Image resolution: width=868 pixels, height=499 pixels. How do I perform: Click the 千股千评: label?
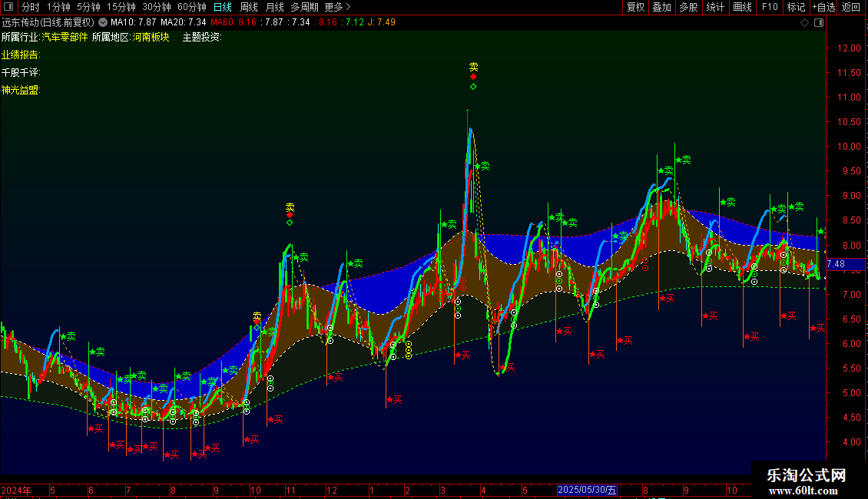21,72
